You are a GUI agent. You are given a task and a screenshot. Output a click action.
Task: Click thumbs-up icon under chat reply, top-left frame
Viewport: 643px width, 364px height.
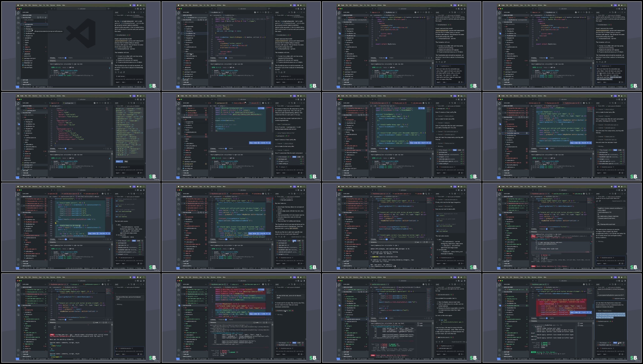click(121, 72)
